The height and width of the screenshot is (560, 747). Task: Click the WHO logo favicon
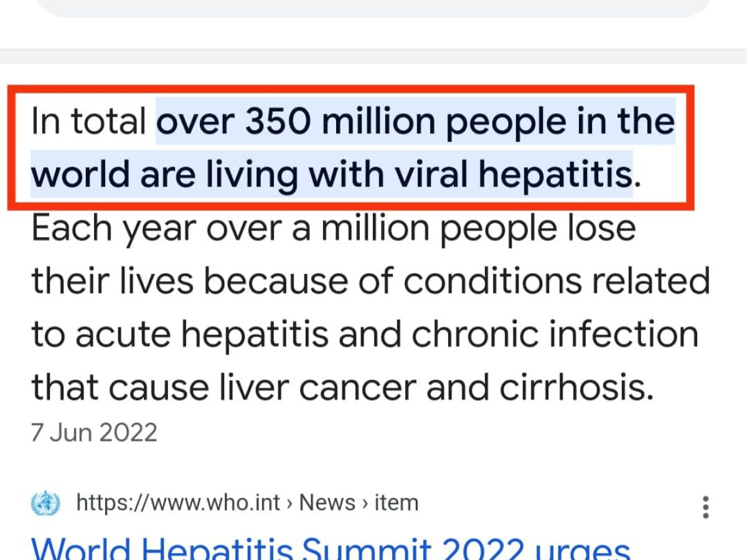[x=45, y=503]
